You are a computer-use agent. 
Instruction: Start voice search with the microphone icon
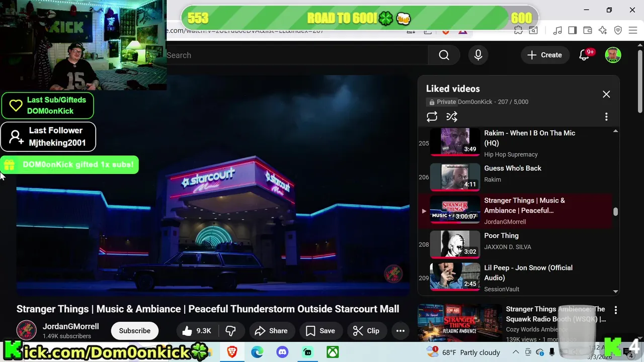478,55
